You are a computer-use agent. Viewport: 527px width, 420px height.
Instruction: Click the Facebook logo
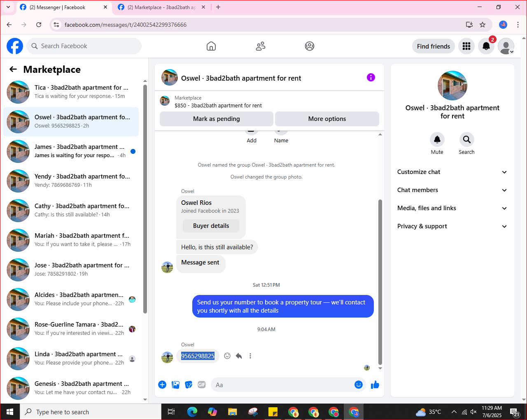[x=15, y=46]
